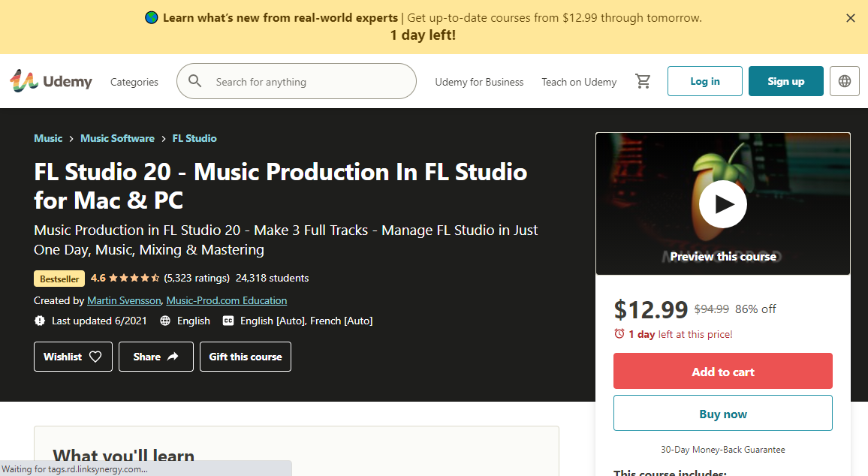The image size is (868, 476).
Task: Click Music-Prod.com Education link
Action: click(x=226, y=300)
